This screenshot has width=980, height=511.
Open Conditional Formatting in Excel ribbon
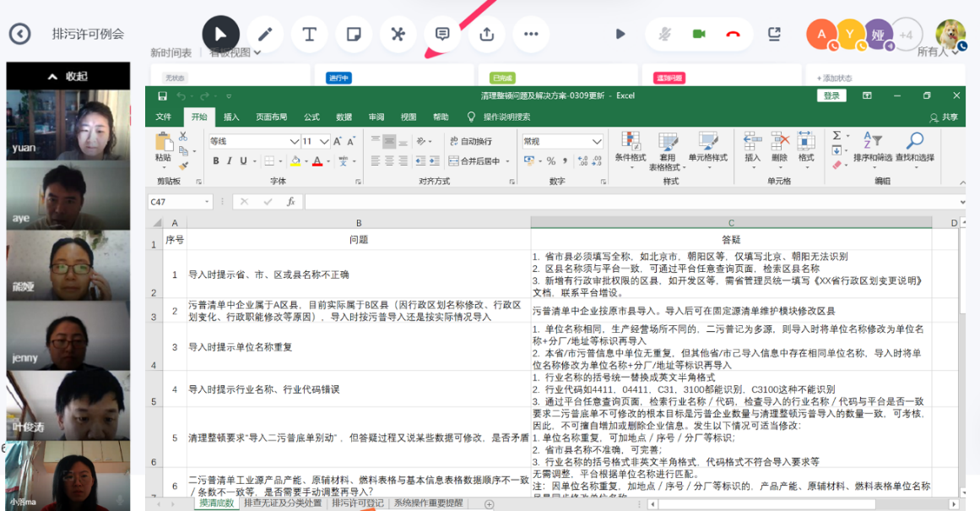coord(630,147)
